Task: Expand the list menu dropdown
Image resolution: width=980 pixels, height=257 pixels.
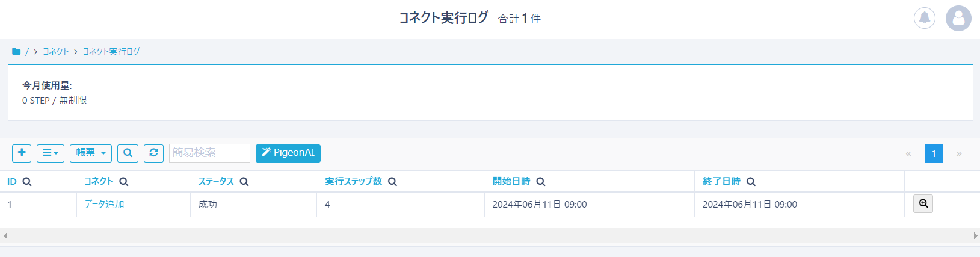Action: pyautogui.click(x=51, y=153)
